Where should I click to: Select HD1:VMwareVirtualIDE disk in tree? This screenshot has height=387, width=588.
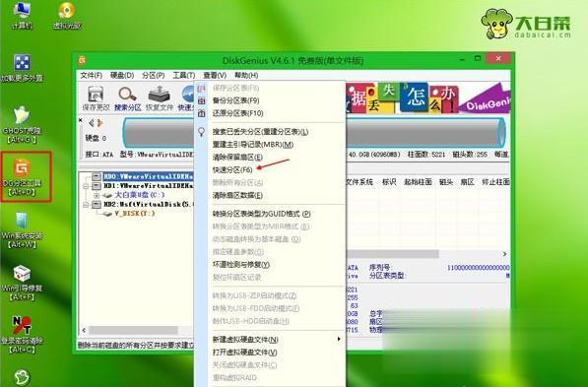[148, 186]
